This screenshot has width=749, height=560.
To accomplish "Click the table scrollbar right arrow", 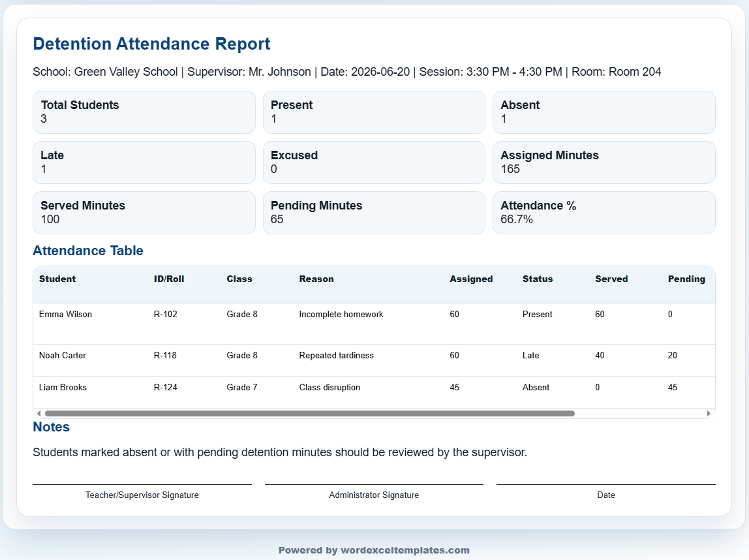I will pyautogui.click(x=709, y=413).
